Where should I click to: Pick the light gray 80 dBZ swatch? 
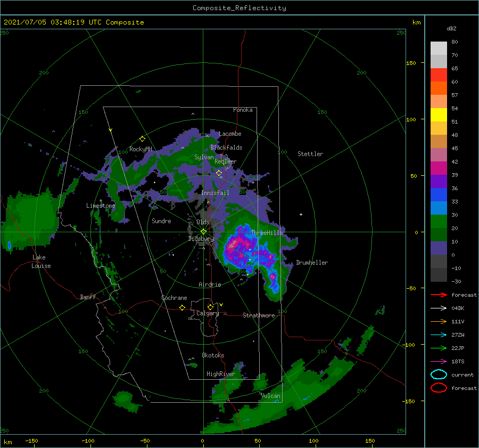pos(439,48)
